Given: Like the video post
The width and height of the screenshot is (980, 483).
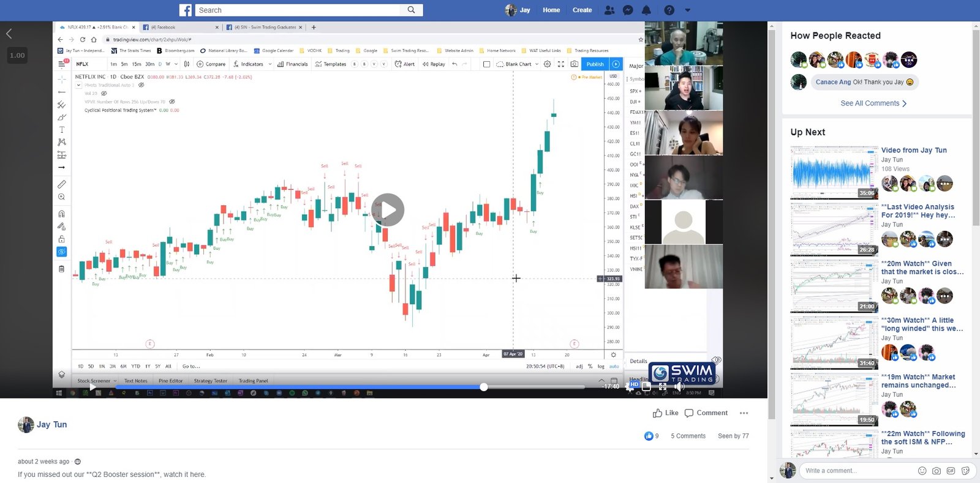Looking at the screenshot, I should pyautogui.click(x=666, y=413).
